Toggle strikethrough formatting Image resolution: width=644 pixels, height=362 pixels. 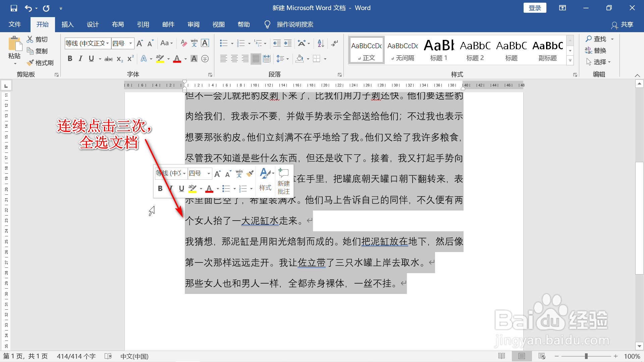108,58
